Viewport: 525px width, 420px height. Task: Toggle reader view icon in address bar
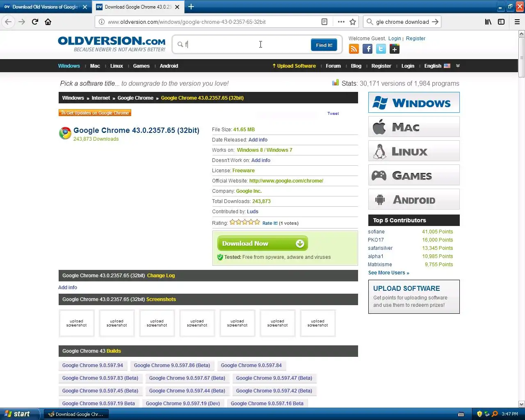click(x=324, y=22)
